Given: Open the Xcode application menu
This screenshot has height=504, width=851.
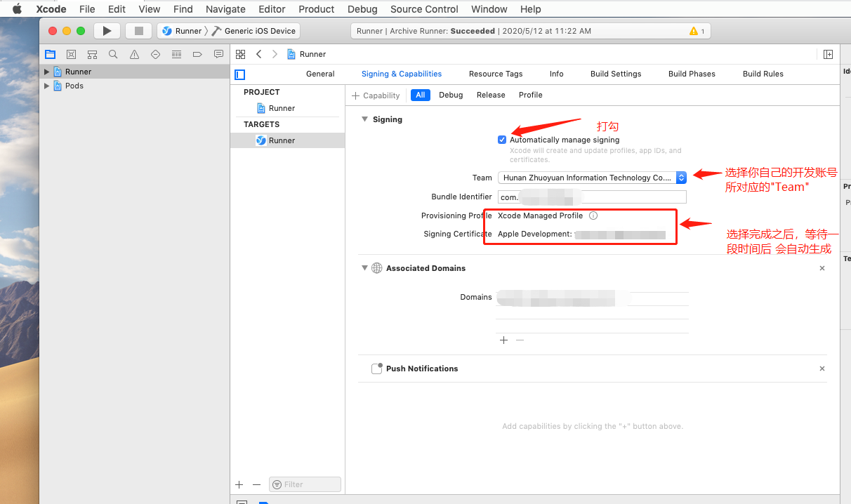Looking at the screenshot, I should [x=51, y=9].
